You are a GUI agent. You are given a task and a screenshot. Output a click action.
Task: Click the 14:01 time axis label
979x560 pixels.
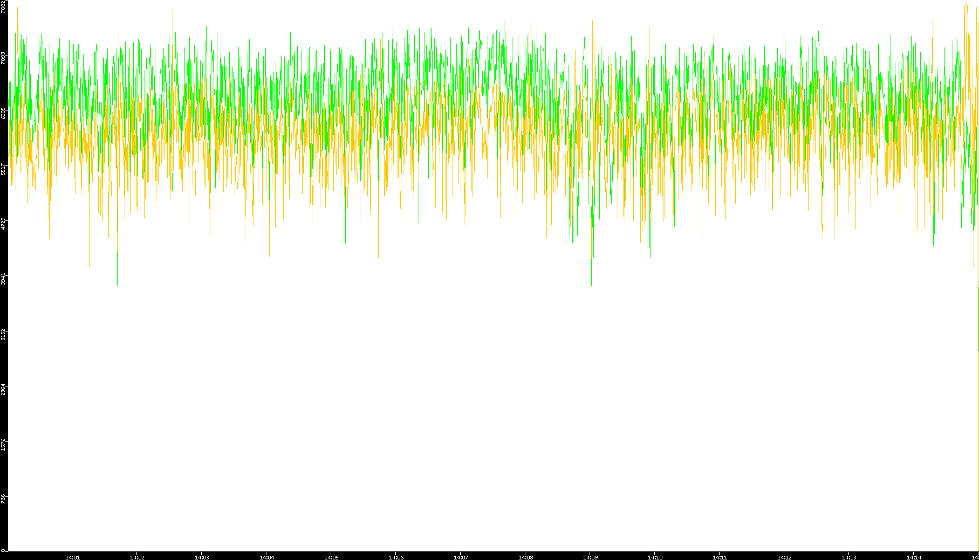tap(72, 557)
